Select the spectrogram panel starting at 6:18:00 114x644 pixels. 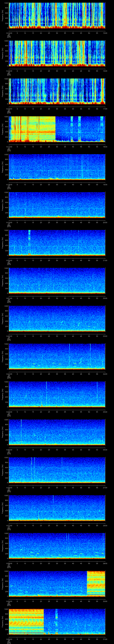[57, 167]
